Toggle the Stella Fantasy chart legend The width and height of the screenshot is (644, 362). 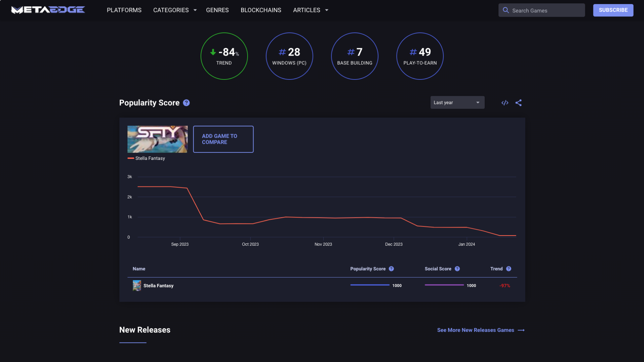(146, 158)
